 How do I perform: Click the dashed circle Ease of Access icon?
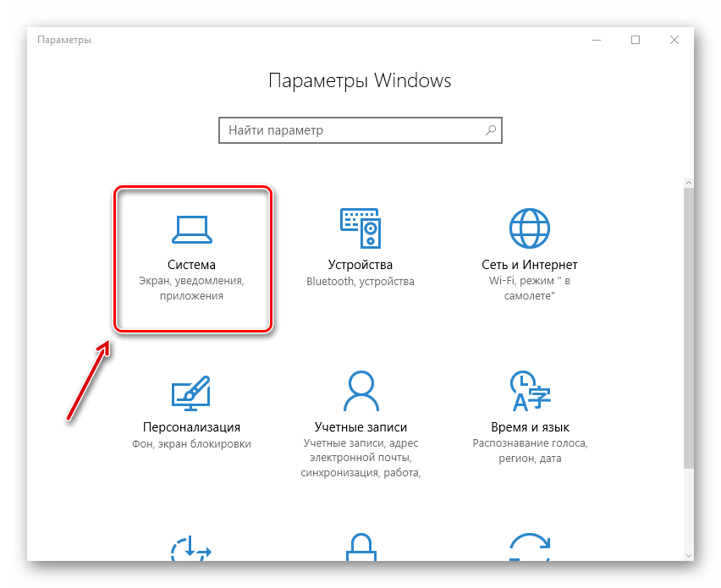(x=191, y=550)
